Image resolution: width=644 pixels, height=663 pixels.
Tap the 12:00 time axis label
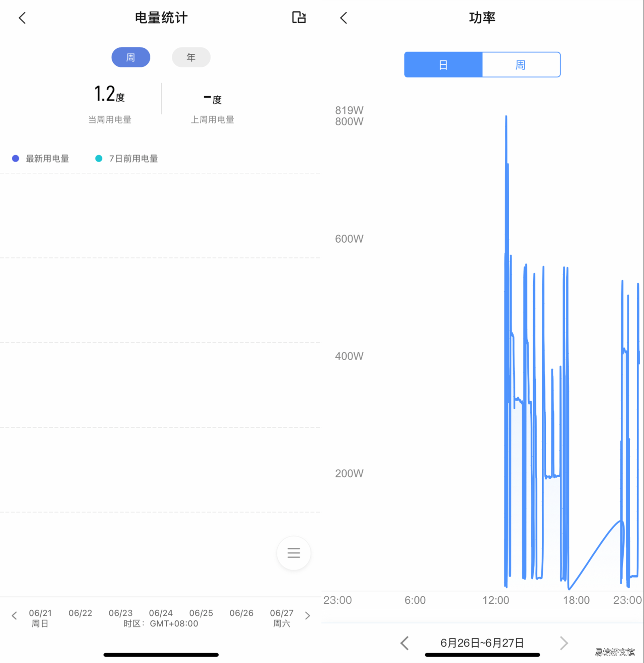click(495, 600)
